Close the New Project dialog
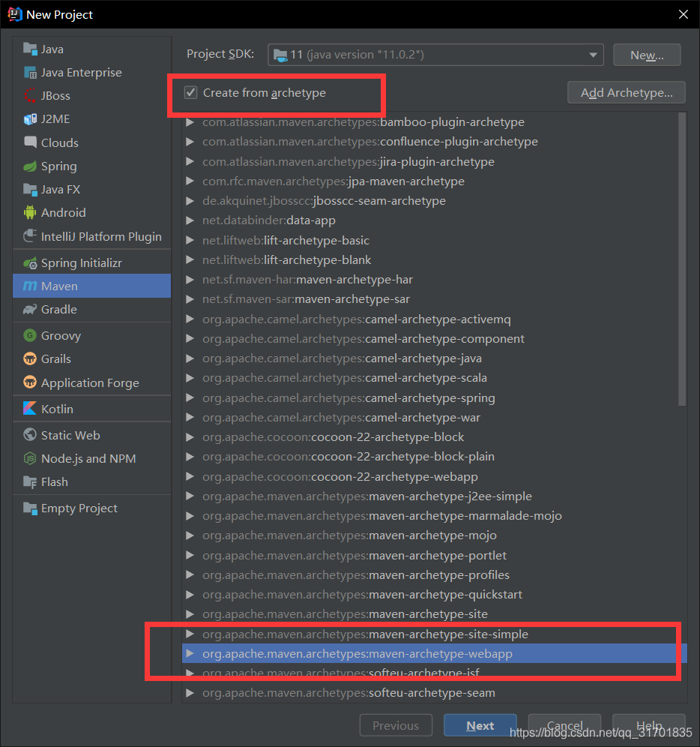700x747 pixels. point(684,14)
